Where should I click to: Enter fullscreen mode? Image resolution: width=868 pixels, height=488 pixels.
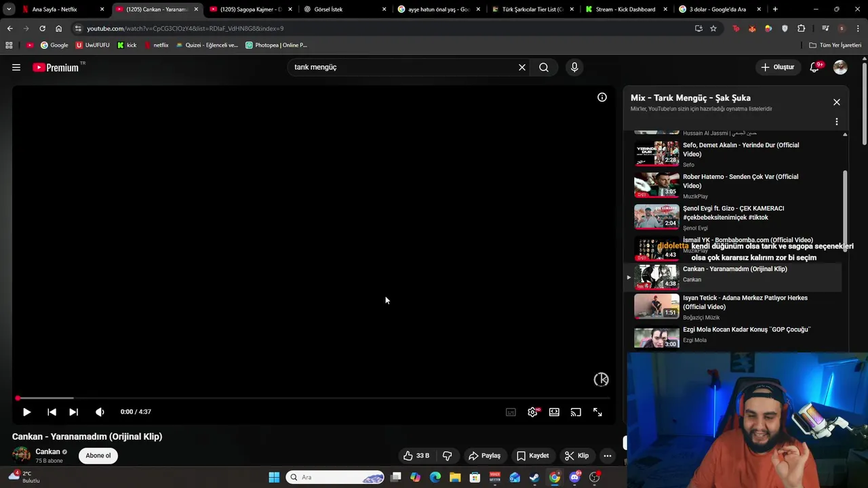pos(597,412)
